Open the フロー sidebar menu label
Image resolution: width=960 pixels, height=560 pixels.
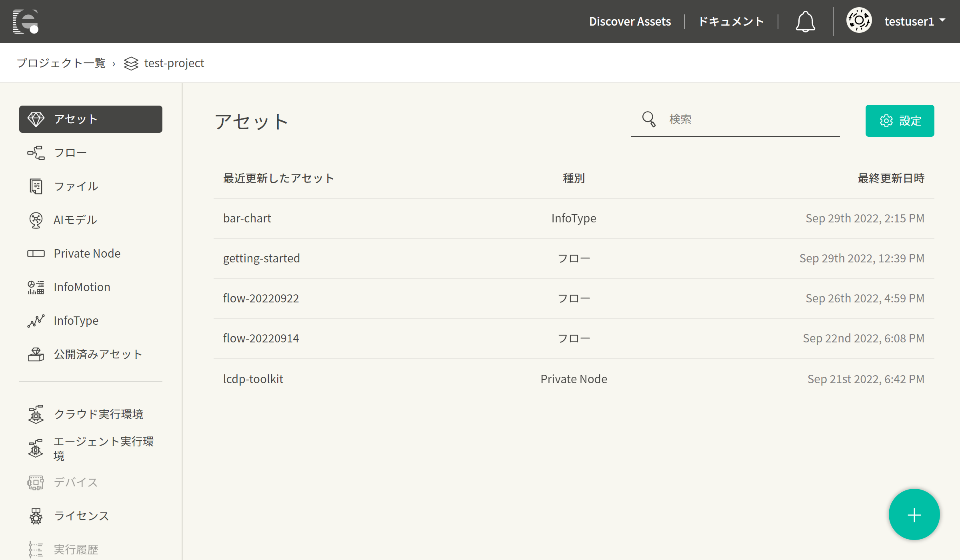(x=70, y=153)
